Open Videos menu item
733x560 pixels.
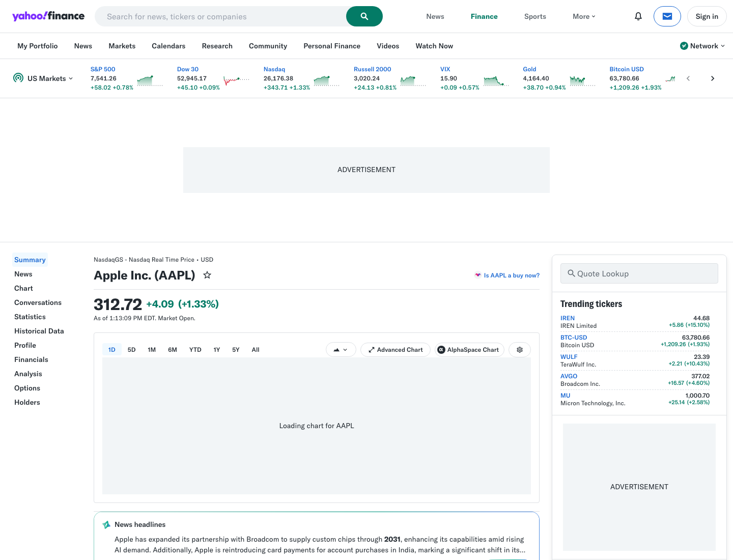coord(388,46)
